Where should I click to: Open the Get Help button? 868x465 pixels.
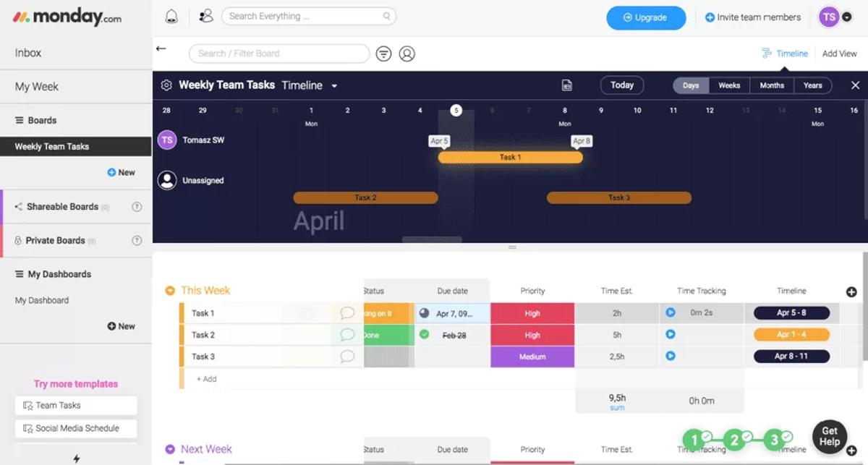tap(830, 437)
